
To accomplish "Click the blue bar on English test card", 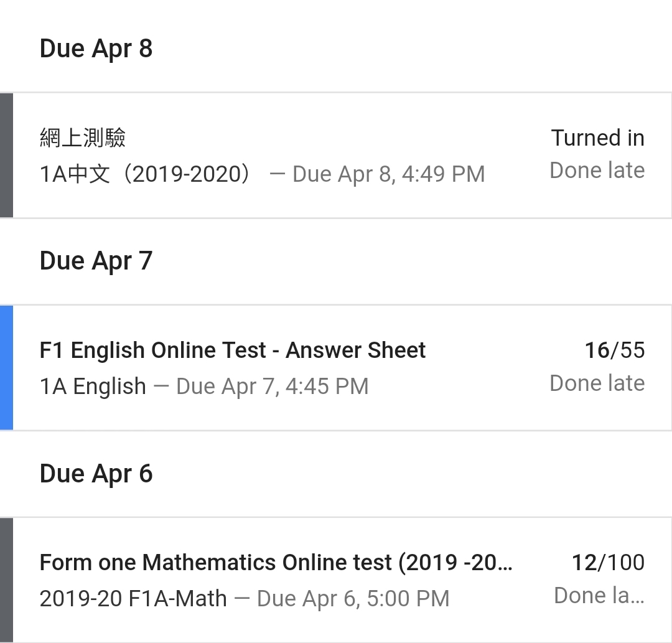I will pos(6,367).
